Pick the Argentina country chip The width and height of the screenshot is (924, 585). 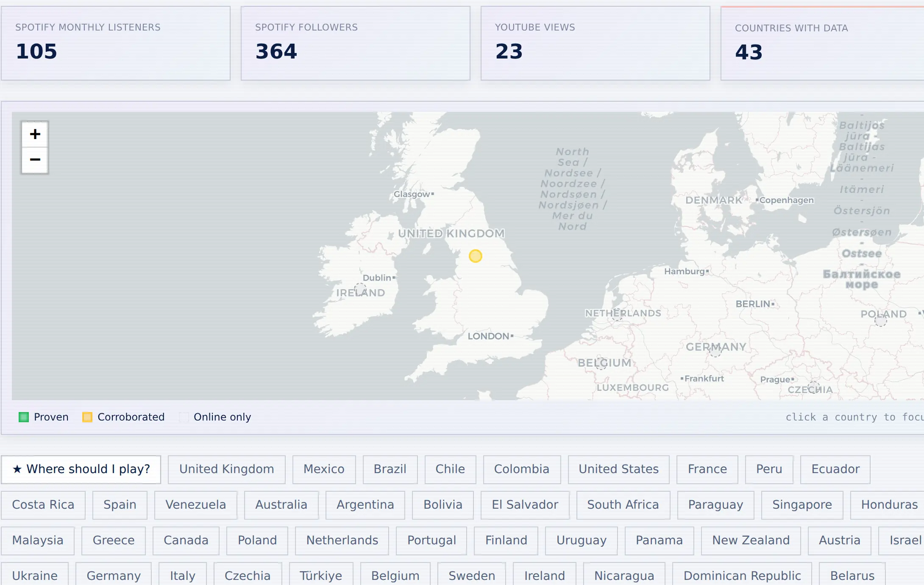365,505
